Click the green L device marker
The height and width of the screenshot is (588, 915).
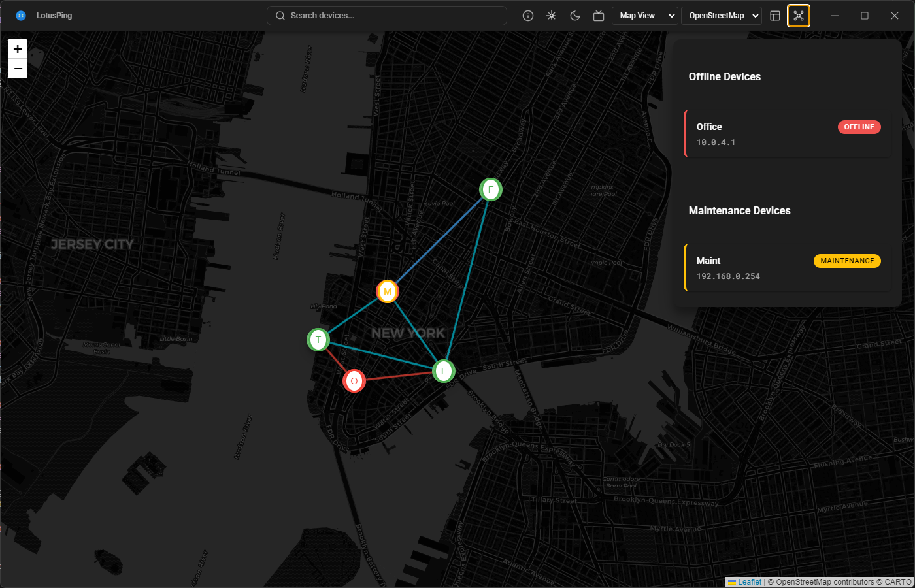444,371
